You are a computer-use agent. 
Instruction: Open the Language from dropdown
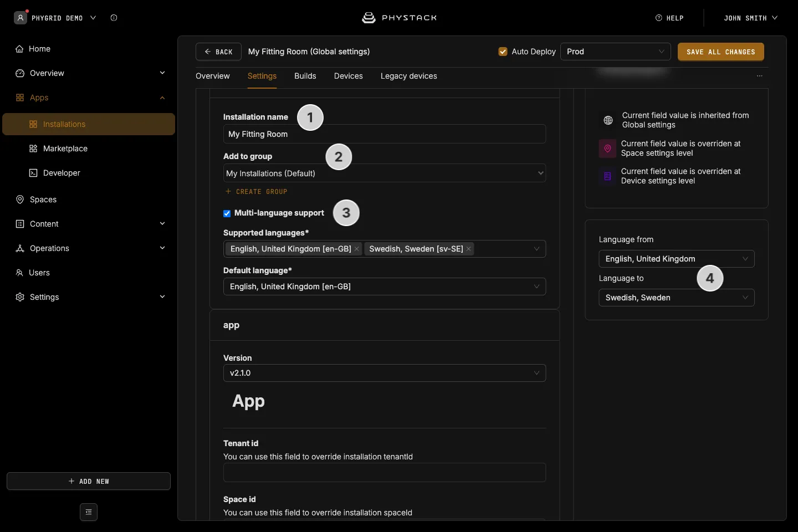677,259
